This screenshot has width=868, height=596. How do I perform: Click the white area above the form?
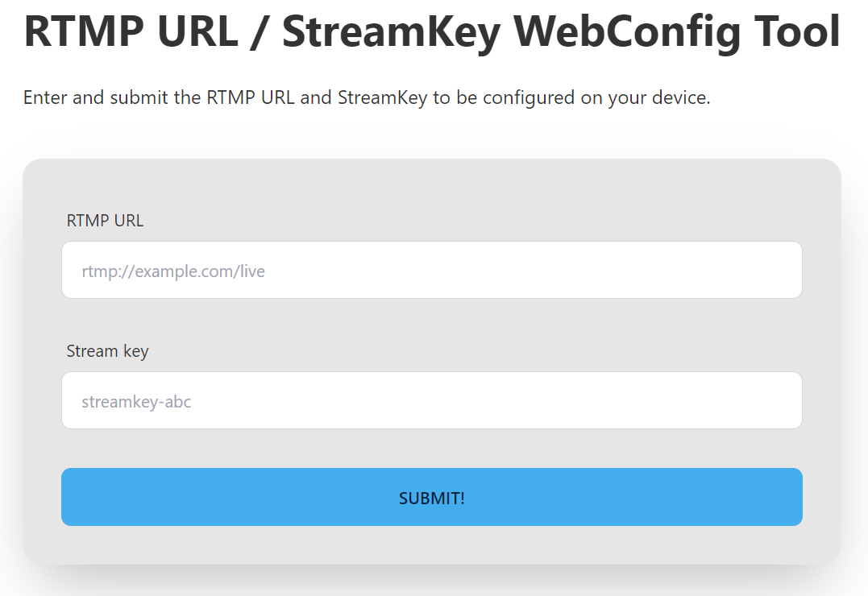pyautogui.click(x=432, y=137)
